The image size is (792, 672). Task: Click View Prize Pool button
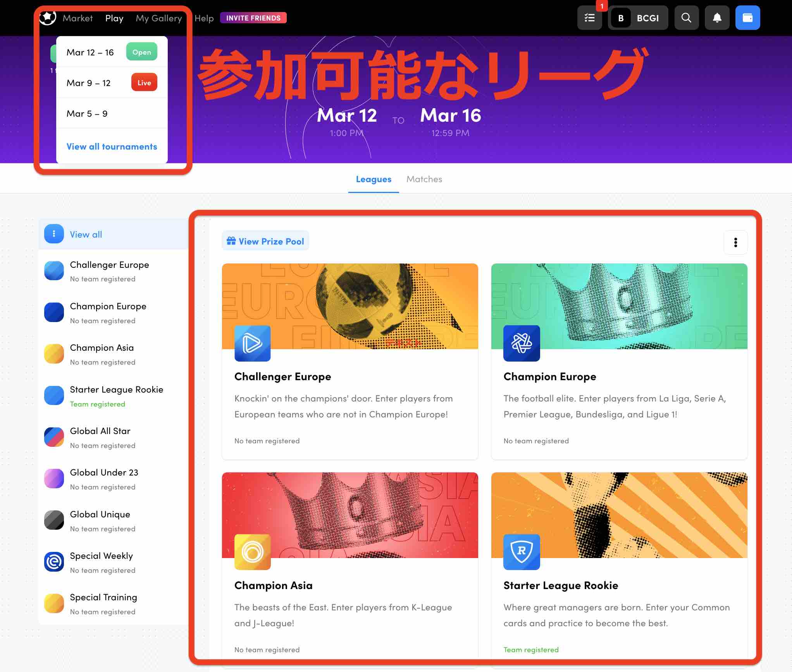point(265,241)
